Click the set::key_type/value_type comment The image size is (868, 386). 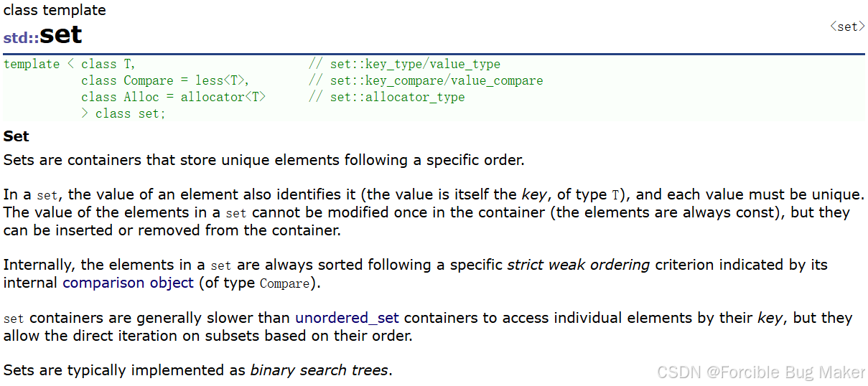click(405, 64)
